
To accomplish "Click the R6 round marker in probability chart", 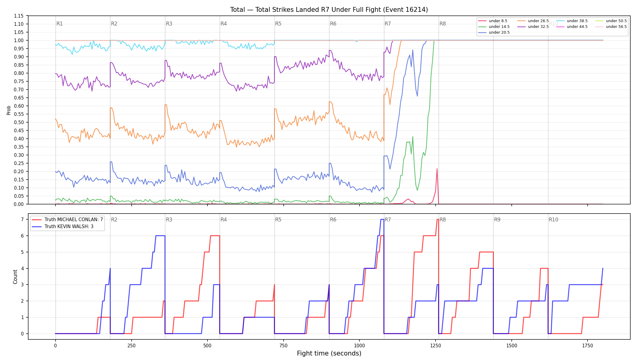I will click(333, 24).
